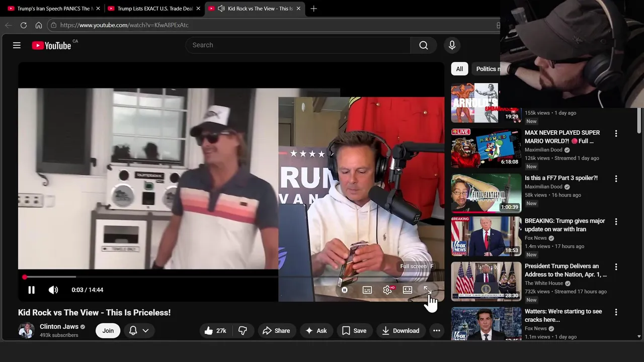This screenshot has width=644, height=362.
Task: Open the YouTube hamburger guide menu
Action: 17,45
